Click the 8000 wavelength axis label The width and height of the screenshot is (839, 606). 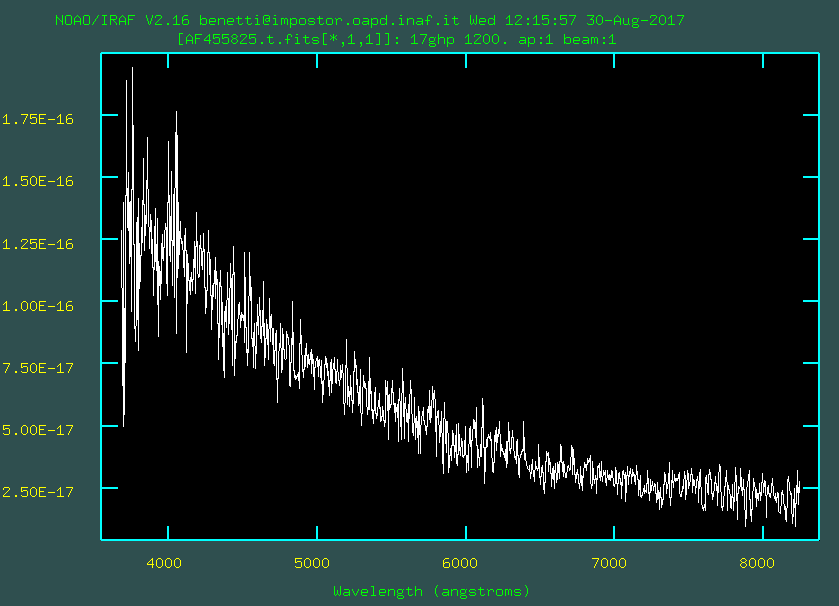point(757,563)
